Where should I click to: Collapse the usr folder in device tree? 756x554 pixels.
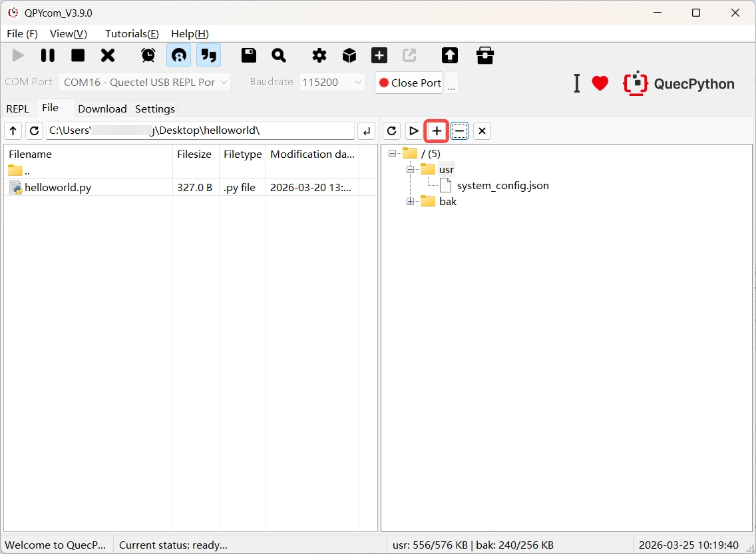(x=410, y=170)
